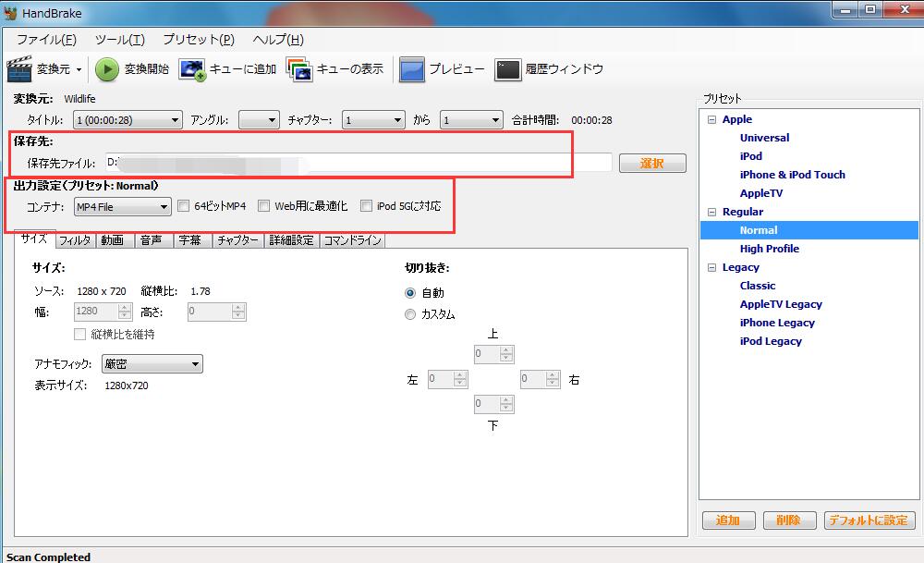The width and height of the screenshot is (924, 563).
Task: Select the カスタム cropping radio button
Action: coord(409,313)
